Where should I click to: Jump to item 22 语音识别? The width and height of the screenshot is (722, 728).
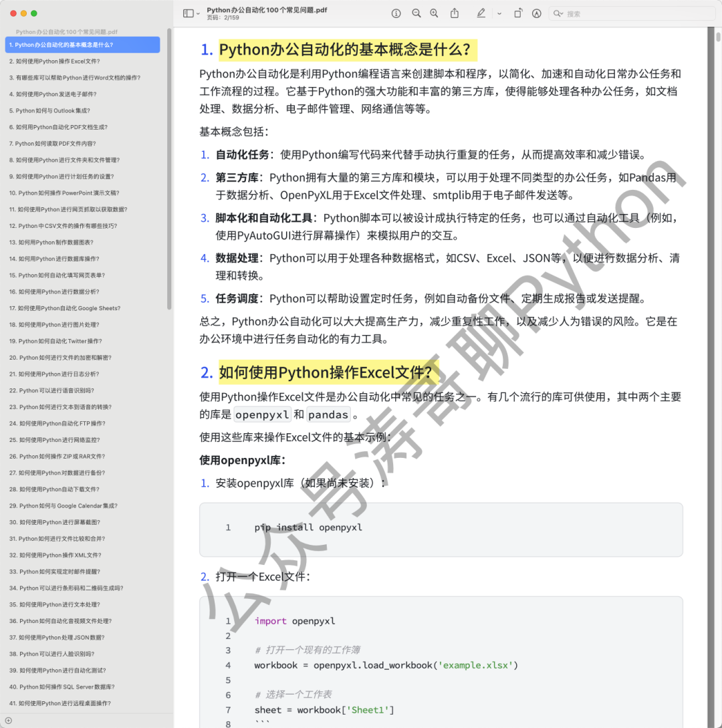(83, 391)
